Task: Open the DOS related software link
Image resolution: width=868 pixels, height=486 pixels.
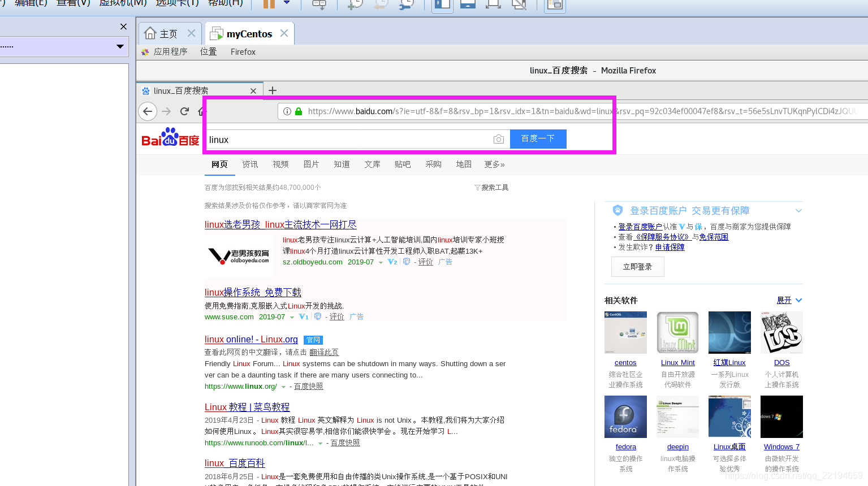Action: coord(781,363)
